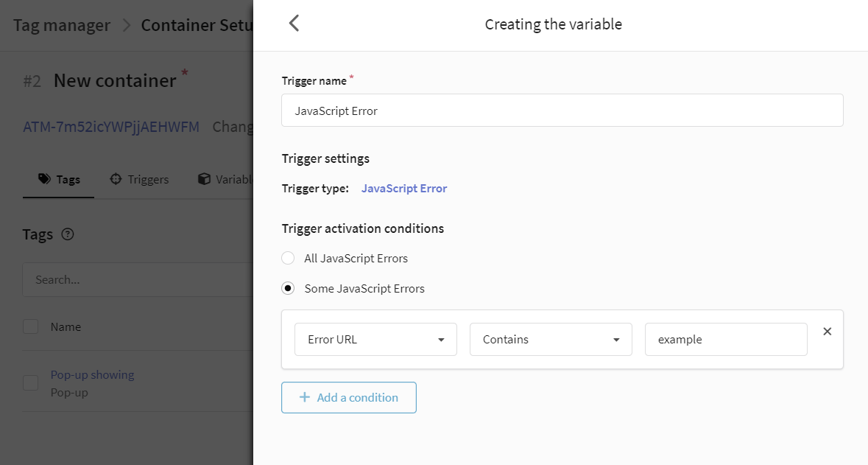Open the Error URL dropdown
The image size is (868, 465).
(375, 339)
